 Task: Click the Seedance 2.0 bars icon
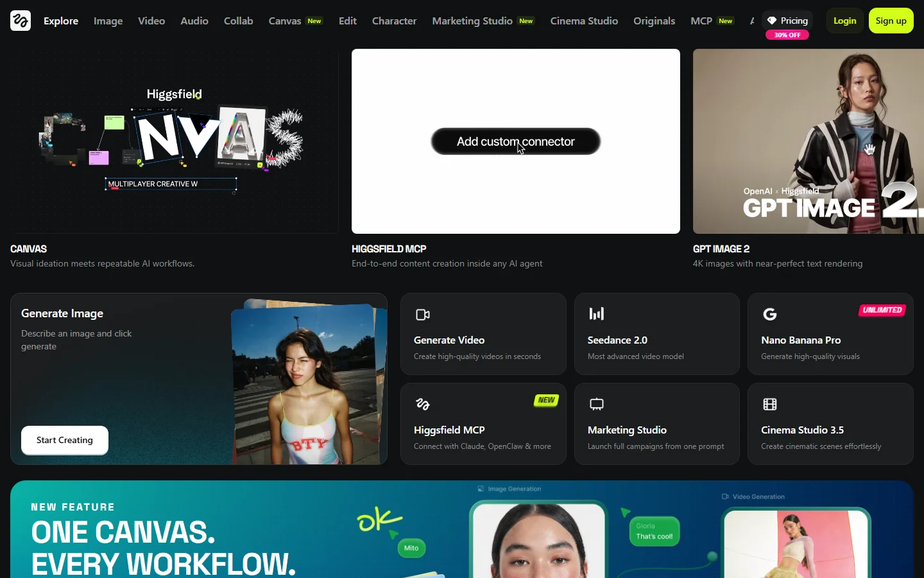[596, 313]
